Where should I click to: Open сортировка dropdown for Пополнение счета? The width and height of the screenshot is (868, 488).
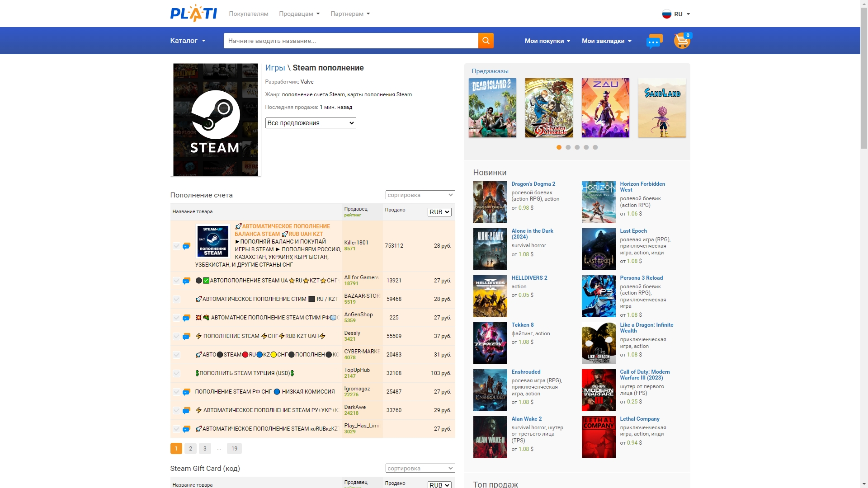click(420, 195)
